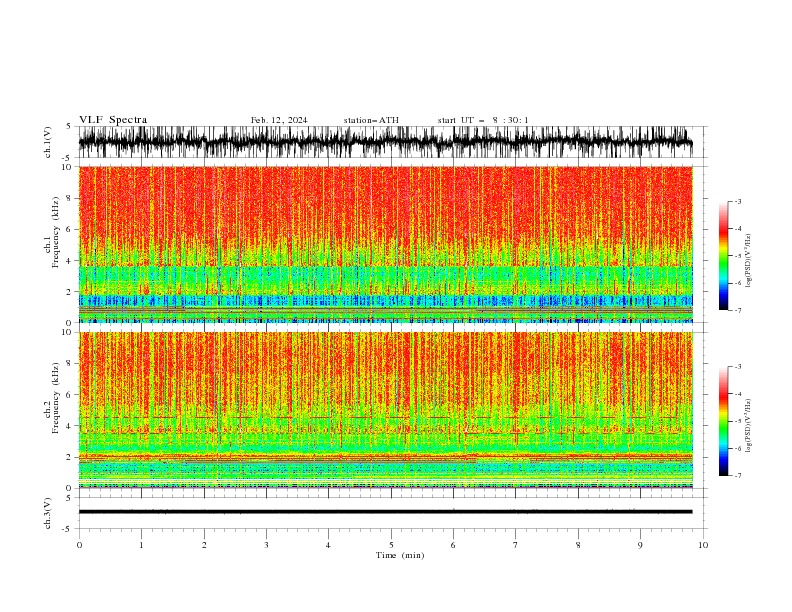Click the ch.3 flat voltage trace

pos(385,512)
